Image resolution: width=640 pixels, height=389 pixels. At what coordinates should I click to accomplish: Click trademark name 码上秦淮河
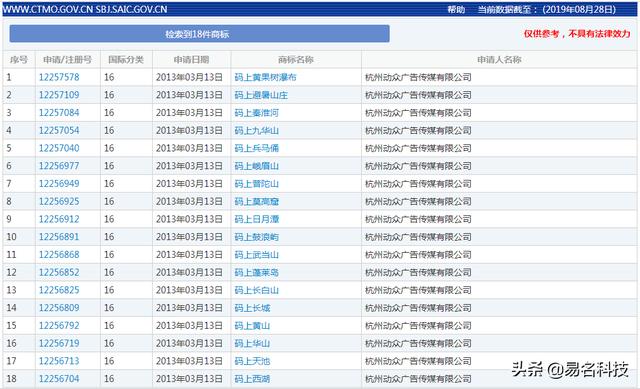pyautogui.click(x=256, y=113)
